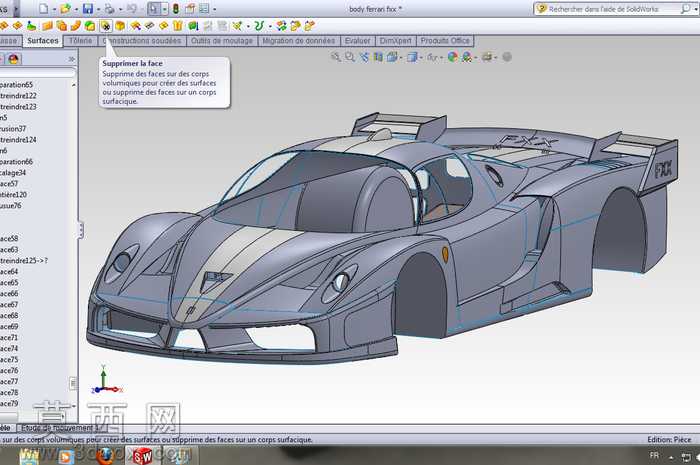Click the FR language indicator in system tray
The width and height of the screenshot is (700, 465).
[x=654, y=455]
